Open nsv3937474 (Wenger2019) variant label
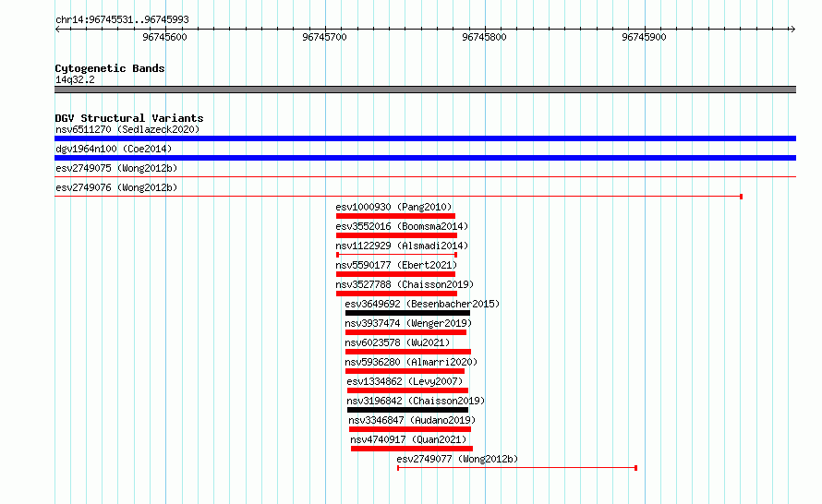Image resolution: width=822 pixels, height=504 pixels. pos(408,323)
